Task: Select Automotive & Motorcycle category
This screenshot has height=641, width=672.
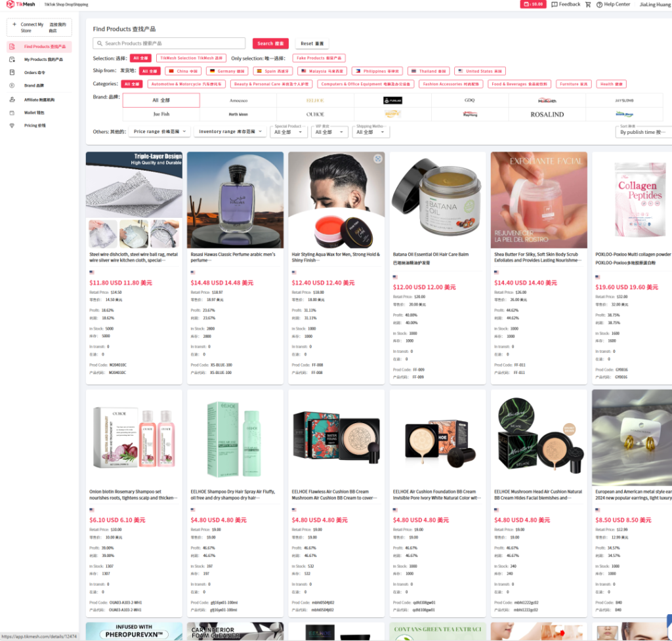Action: coord(186,84)
